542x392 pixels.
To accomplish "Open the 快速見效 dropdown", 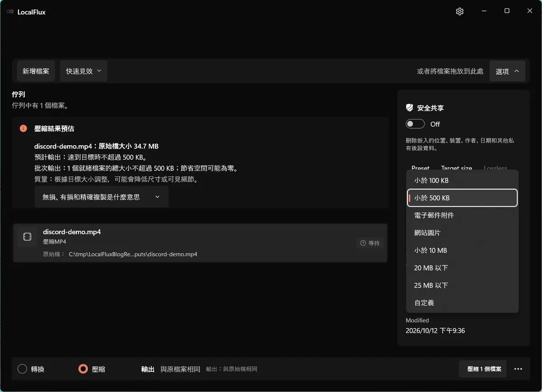I will pyautogui.click(x=84, y=71).
